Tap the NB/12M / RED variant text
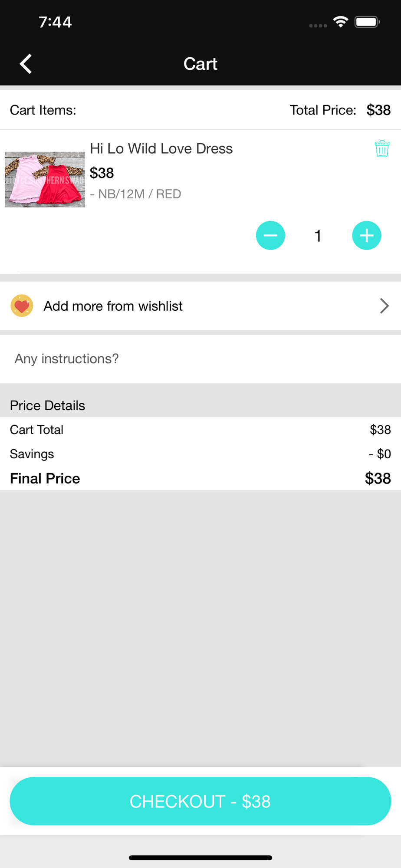 [x=135, y=194]
